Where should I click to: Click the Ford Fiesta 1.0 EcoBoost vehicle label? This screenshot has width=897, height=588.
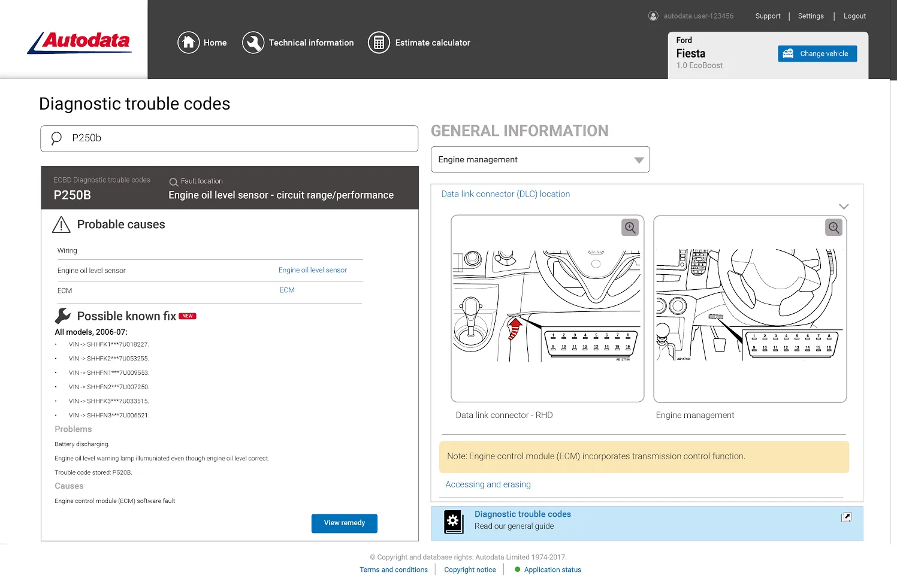pyautogui.click(x=699, y=53)
